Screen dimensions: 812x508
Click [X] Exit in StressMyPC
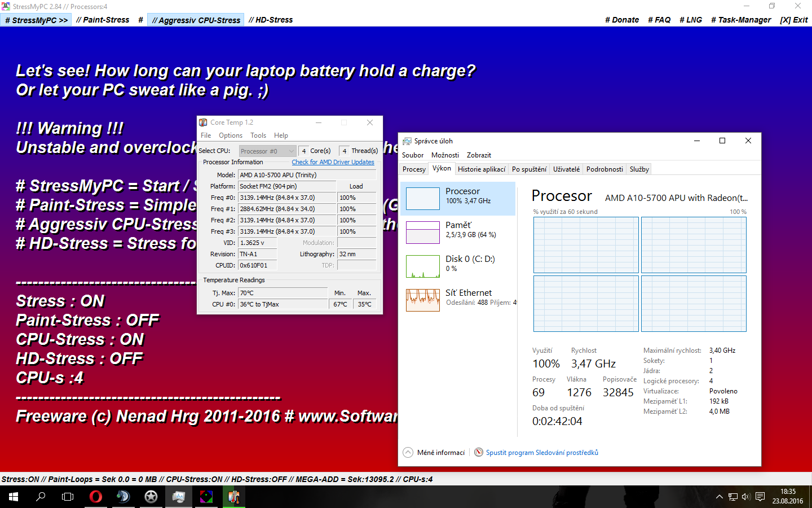[794, 20]
